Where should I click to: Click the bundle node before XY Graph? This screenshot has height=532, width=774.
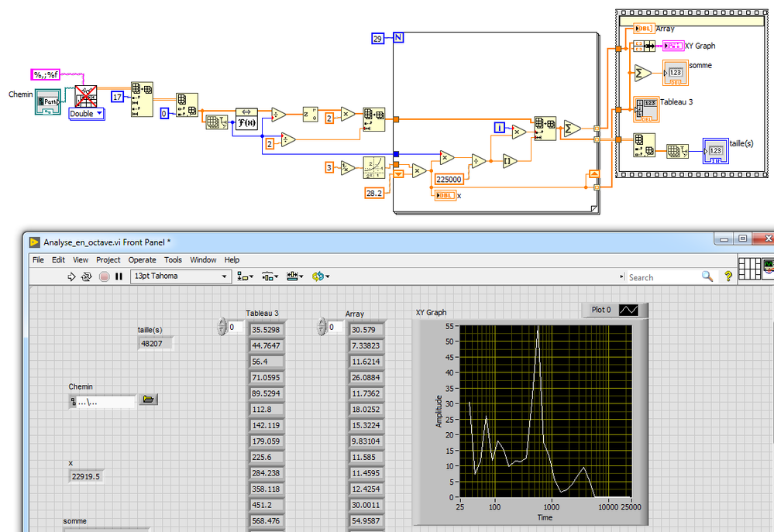click(644, 46)
